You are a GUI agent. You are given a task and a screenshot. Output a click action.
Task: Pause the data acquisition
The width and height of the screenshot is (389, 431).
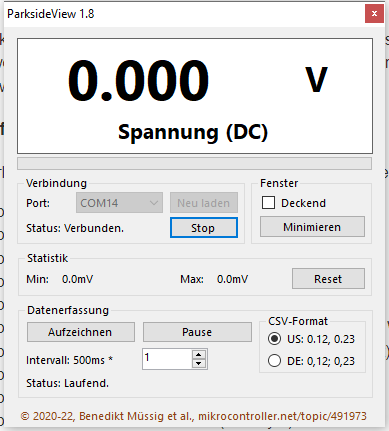pyautogui.click(x=197, y=332)
